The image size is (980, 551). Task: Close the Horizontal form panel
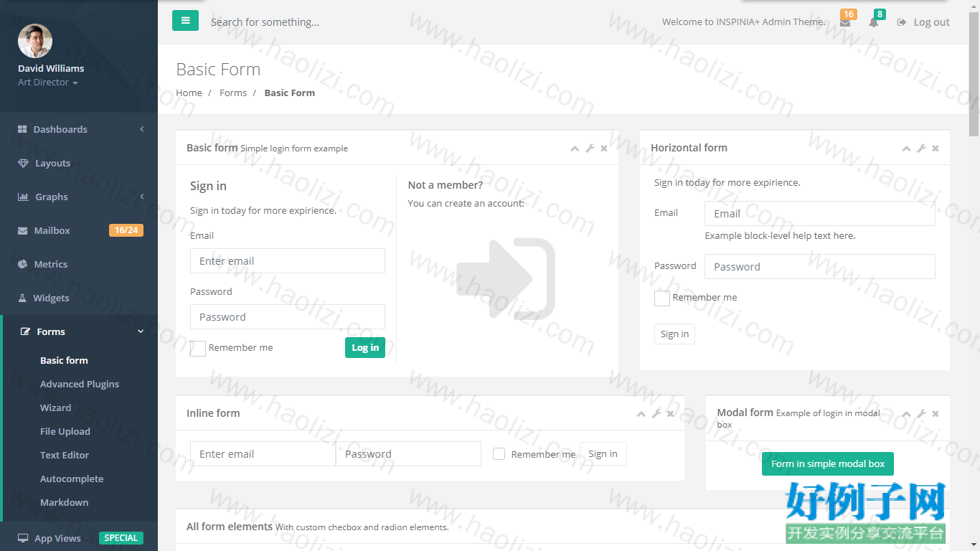tap(936, 149)
